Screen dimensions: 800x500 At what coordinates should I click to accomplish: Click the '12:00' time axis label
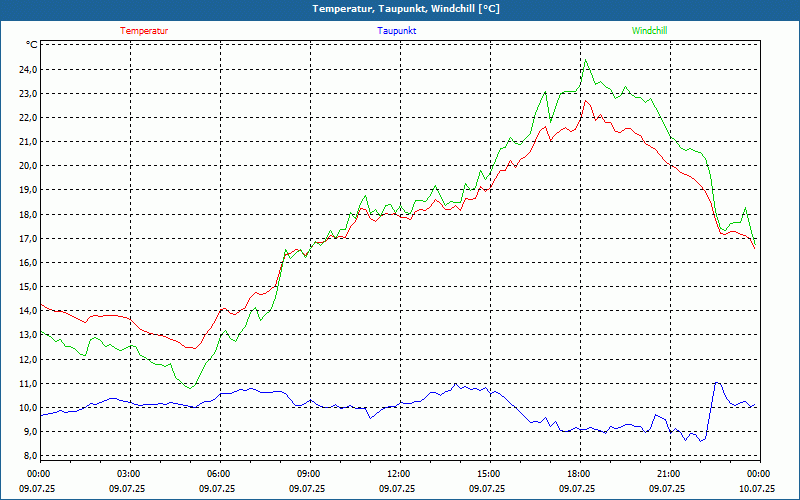pos(400,473)
